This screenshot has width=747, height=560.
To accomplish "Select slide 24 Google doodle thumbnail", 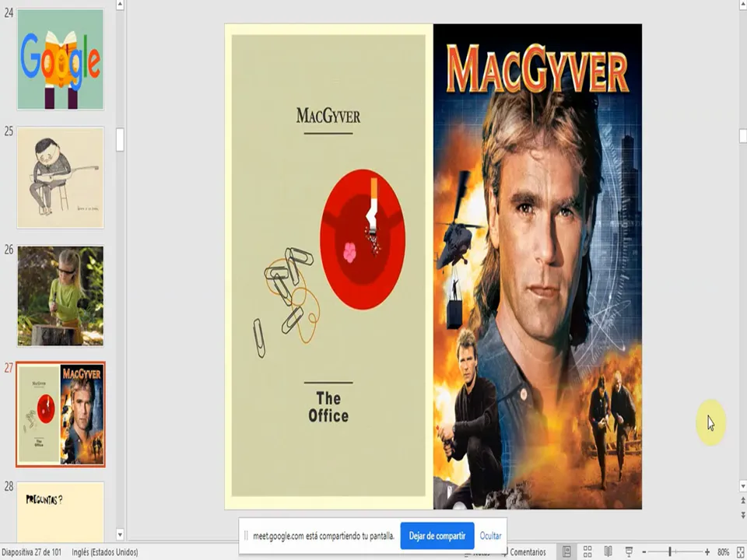I will click(61, 60).
